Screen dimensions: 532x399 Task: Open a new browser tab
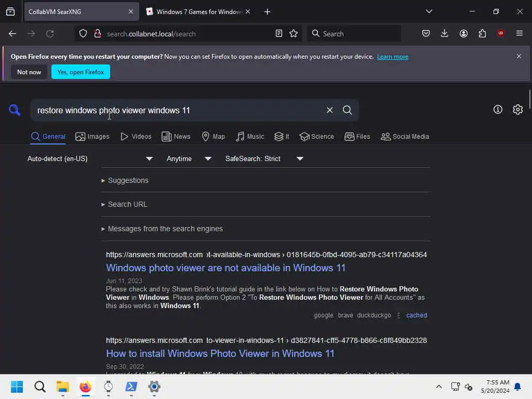(x=267, y=12)
